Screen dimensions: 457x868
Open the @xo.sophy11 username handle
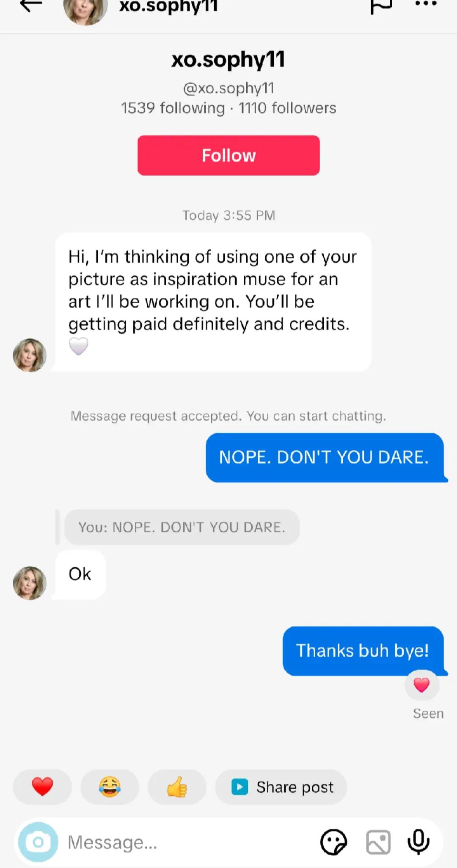[228, 88]
